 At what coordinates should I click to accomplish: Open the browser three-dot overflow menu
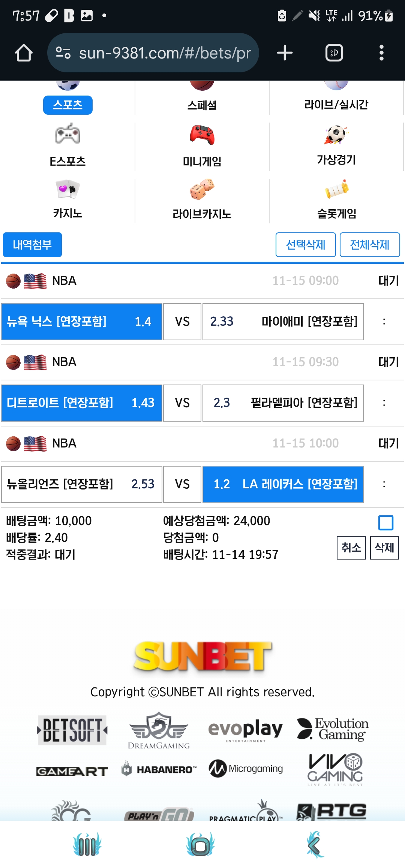(381, 53)
